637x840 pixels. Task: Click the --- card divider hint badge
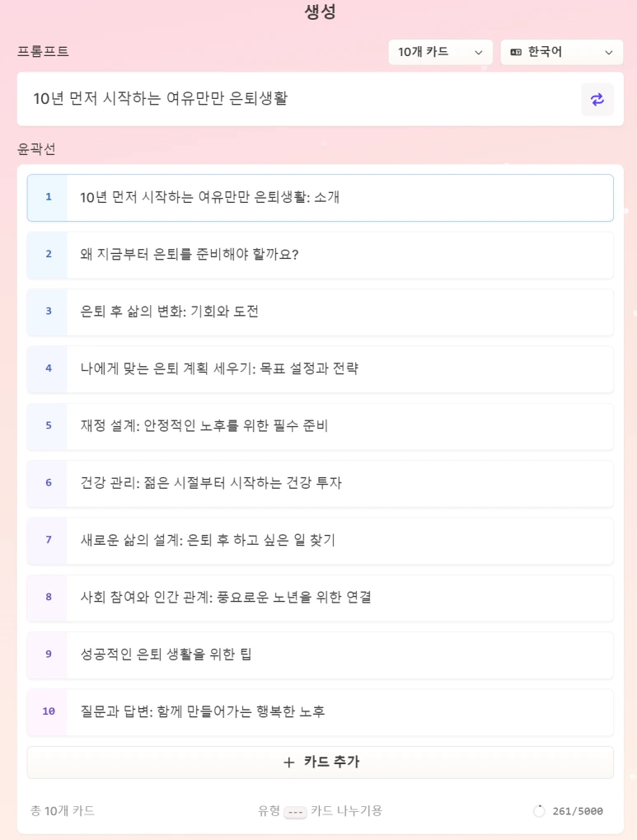(x=295, y=812)
